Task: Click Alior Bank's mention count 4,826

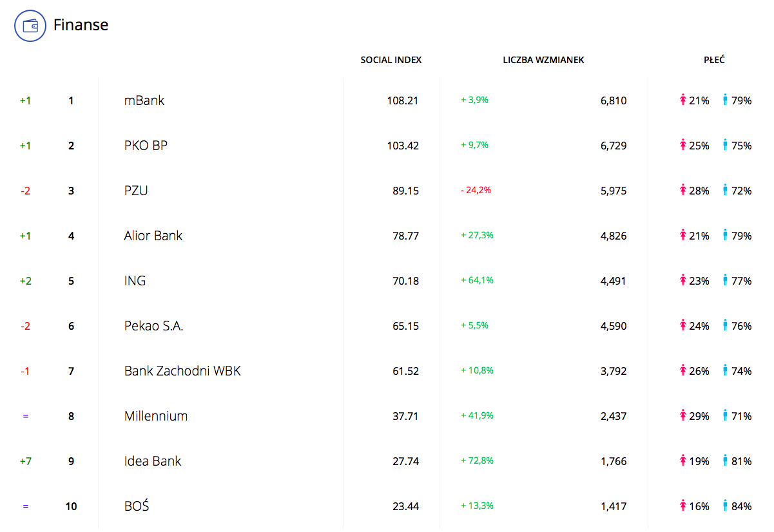Action: [613, 236]
